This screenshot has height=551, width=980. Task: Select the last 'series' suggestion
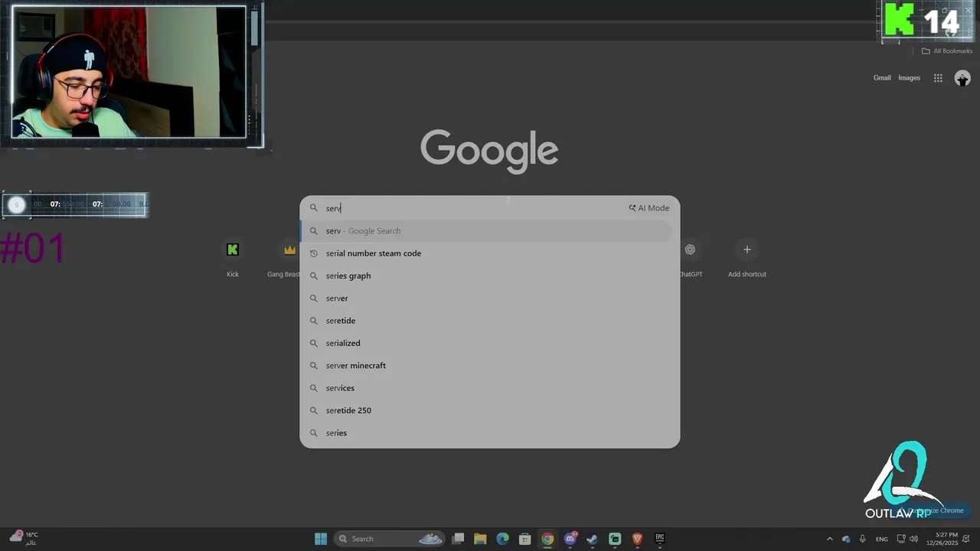click(485, 433)
